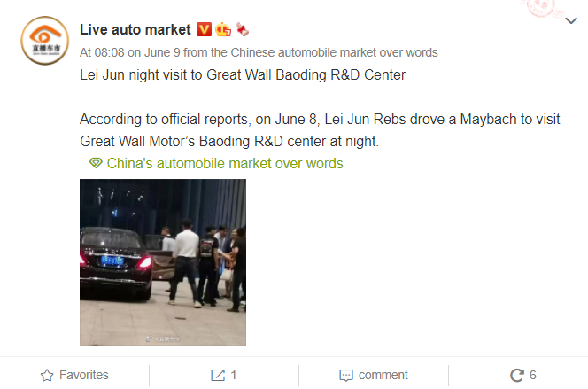The width and height of the screenshot is (588, 389).
Task: Click the like icon showing 6
Action: point(517,375)
